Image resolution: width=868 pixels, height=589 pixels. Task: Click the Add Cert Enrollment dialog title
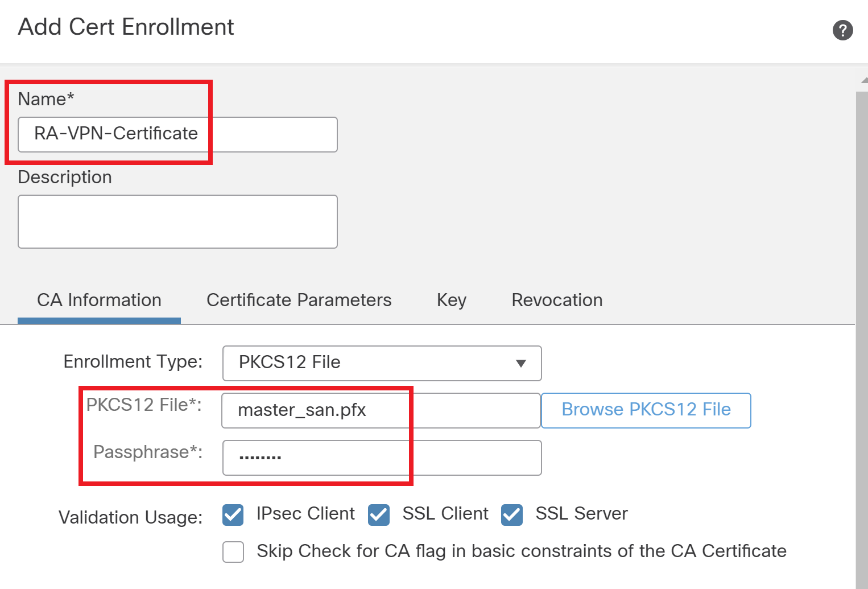click(126, 27)
